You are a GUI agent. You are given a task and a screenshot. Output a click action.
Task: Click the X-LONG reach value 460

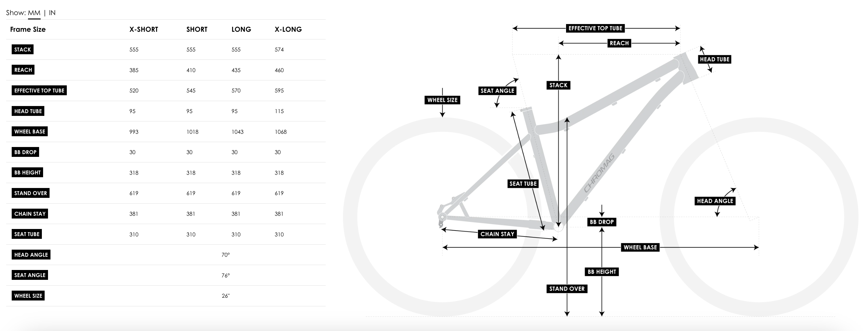pyautogui.click(x=279, y=70)
